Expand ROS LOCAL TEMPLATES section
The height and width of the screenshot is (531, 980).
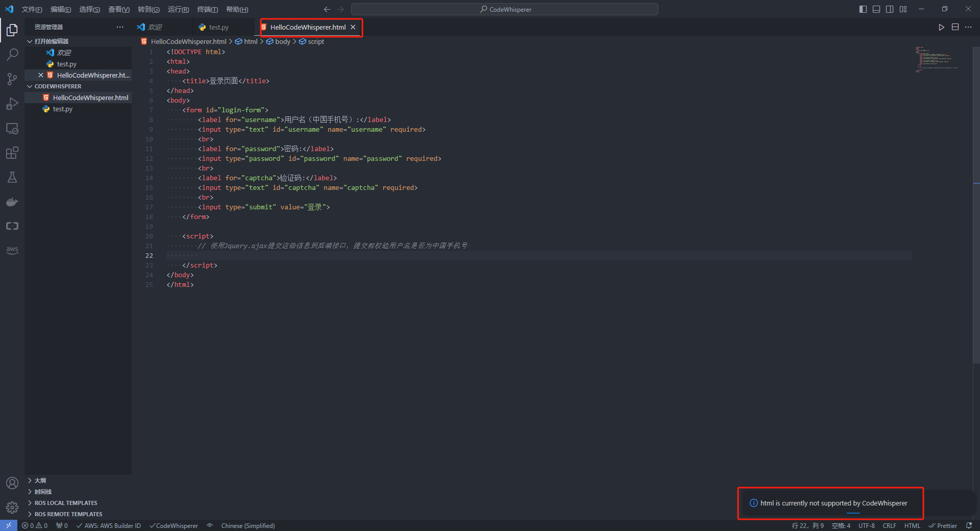[78, 503]
